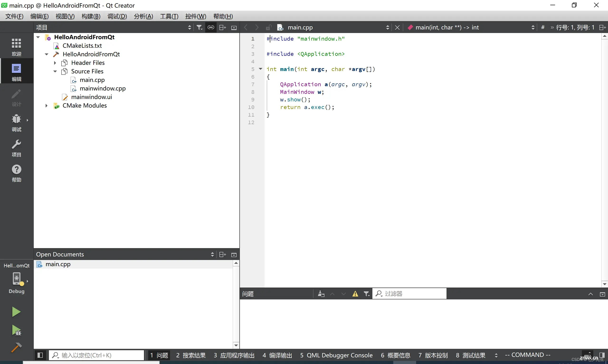Open 5 QML Debugger Console pane
The height and width of the screenshot is (364, 608).
336,355
